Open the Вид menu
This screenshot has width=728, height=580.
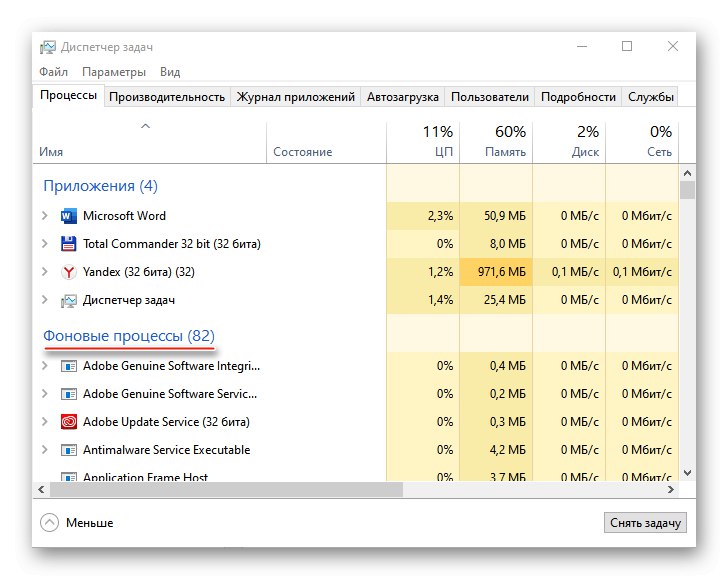coord(170,72)
